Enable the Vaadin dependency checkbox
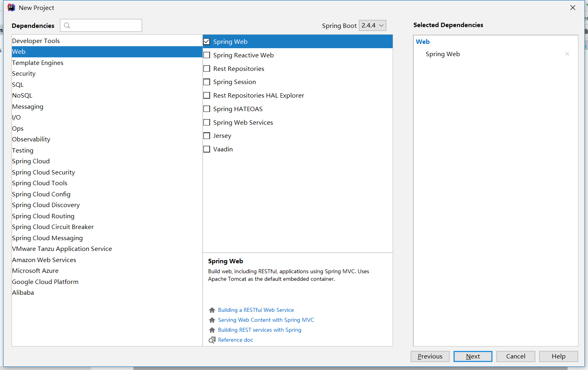The width and height of the screenshot is (588, 370). (x=206, y=149)
